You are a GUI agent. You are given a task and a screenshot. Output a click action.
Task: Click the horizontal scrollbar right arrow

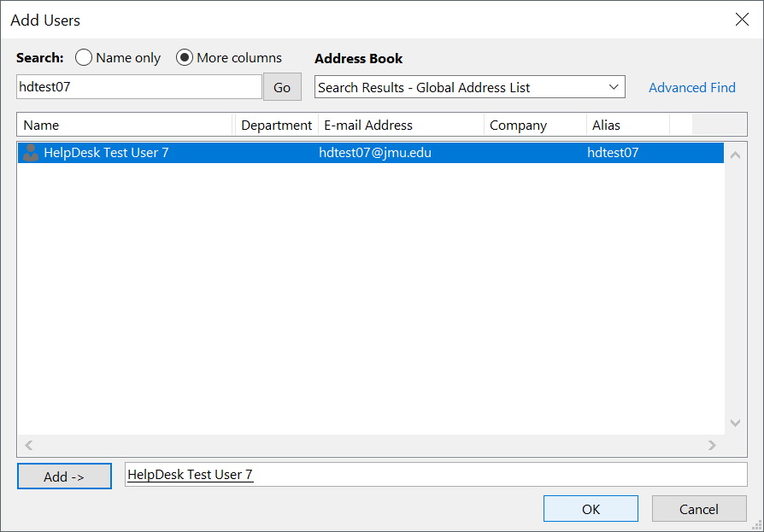pos(712,445)
